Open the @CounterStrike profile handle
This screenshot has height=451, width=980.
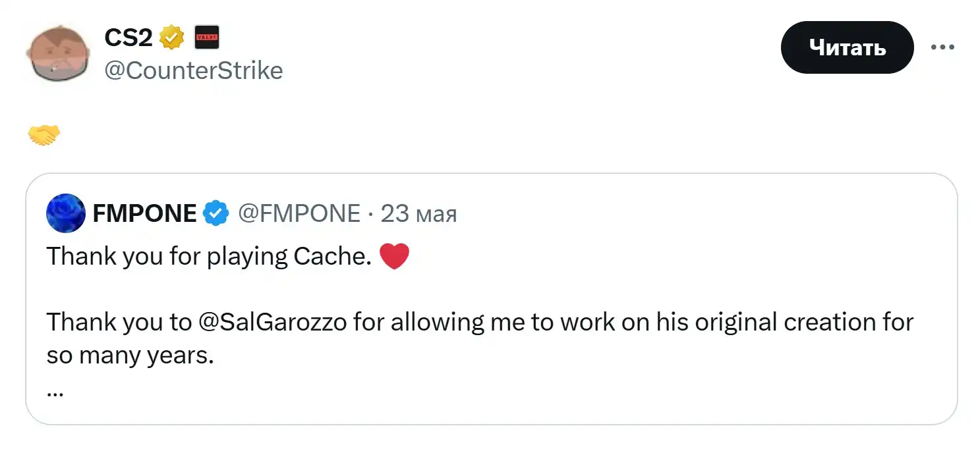click(194, 70)
